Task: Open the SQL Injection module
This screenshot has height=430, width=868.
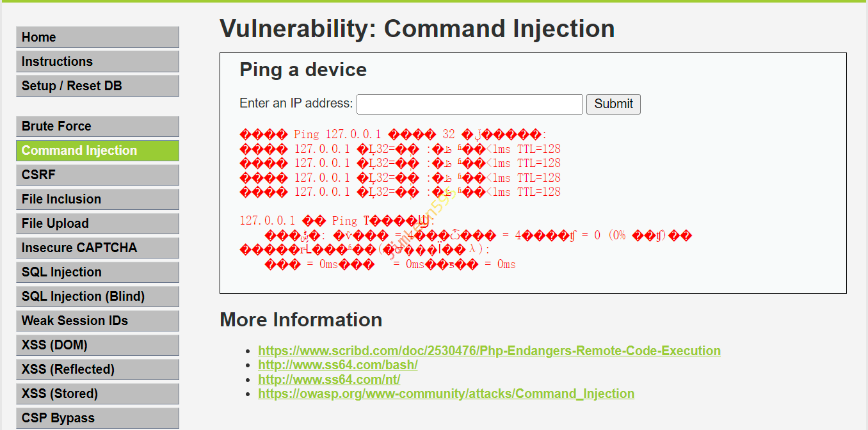Action: point(97,272)
